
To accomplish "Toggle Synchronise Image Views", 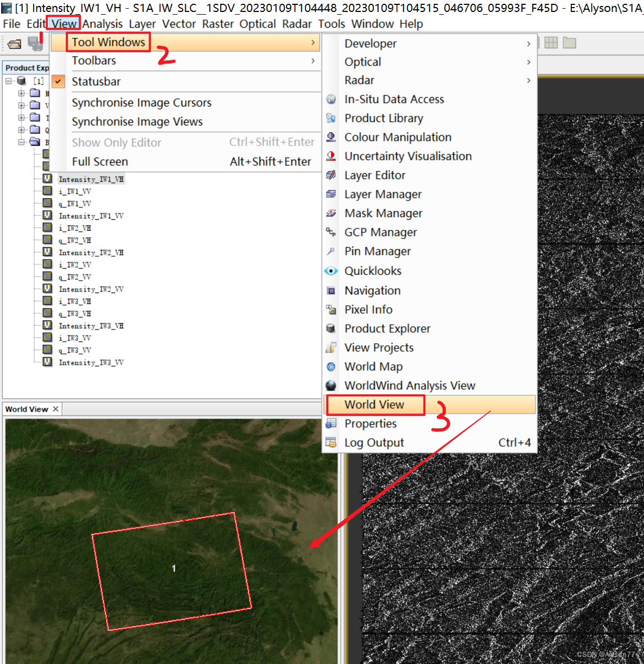I will click(x=137, y=122).
